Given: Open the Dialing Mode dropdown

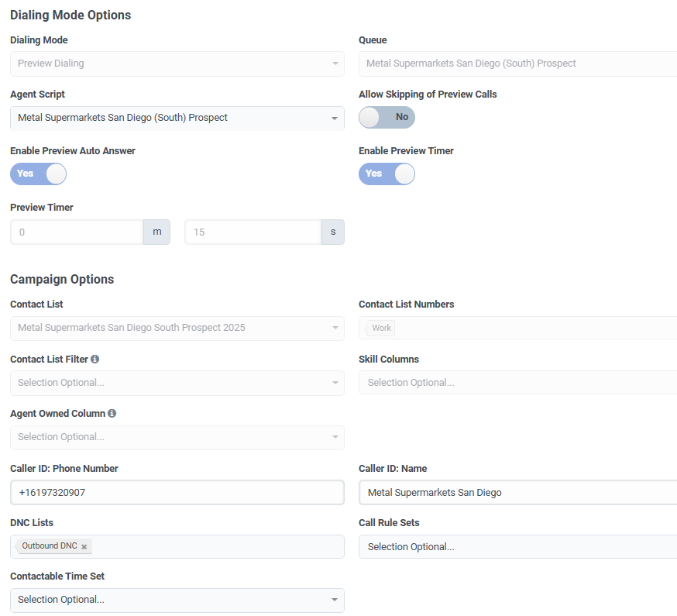Looking at the screenshot, I should (x=177, y=64).
